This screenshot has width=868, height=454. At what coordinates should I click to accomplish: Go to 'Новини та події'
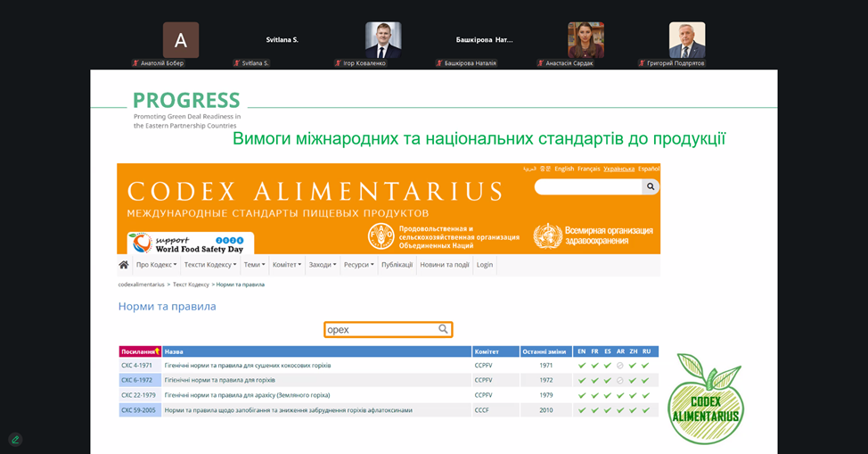[445, 265]
